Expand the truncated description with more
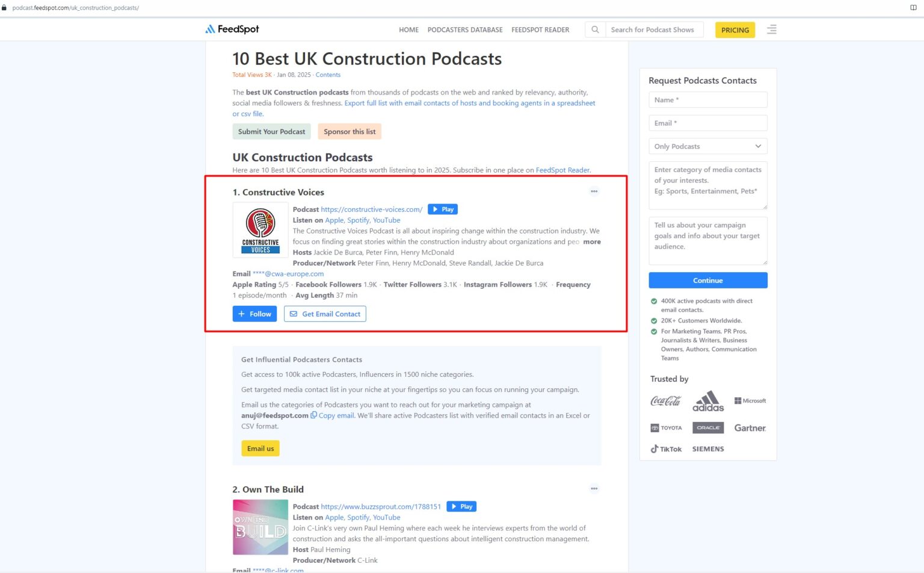The height and width of the screenshot is (573, 924). click(x=591, y=242)
